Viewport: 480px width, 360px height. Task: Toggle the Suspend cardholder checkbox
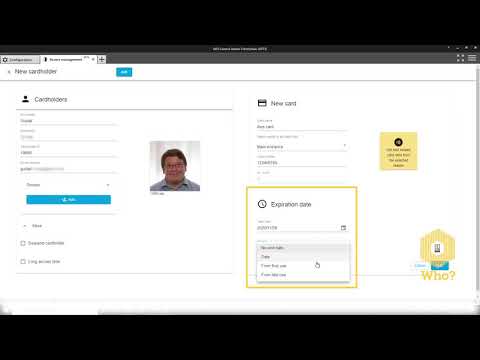[x=23, y=243]
